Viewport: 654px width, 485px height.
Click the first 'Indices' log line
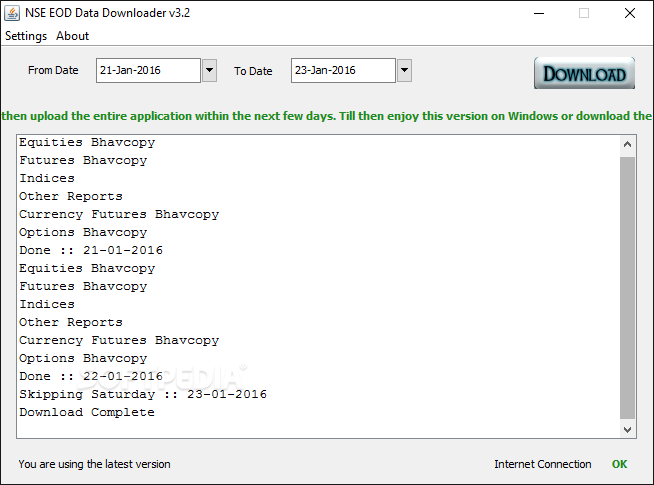click(x=47, y=178)
